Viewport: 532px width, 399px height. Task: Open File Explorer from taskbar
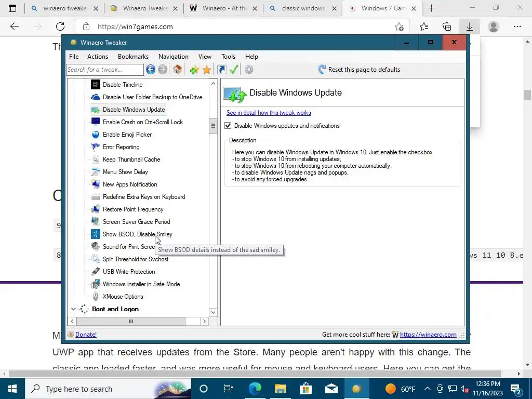(280, 389)
